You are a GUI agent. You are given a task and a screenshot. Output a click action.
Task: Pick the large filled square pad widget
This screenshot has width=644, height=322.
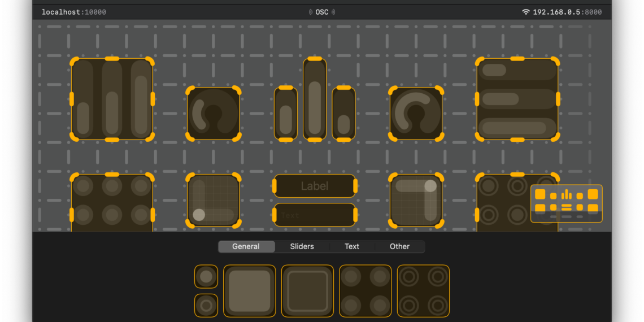click(x=250, y=291)
